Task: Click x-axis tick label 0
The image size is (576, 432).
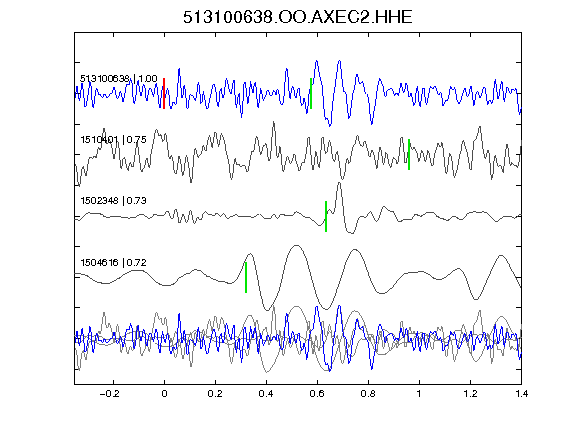Action: pyautogui.click(x=164, y=394)
